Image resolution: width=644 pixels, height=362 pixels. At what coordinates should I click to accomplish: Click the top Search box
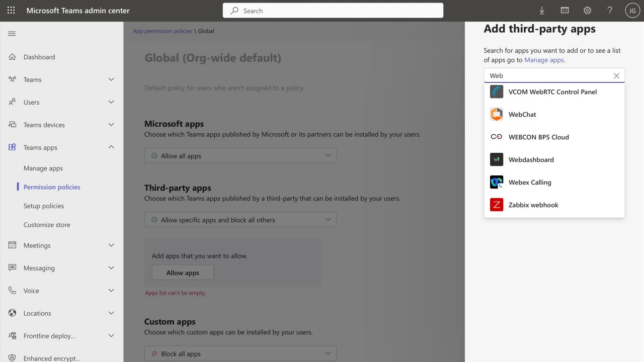333,11
